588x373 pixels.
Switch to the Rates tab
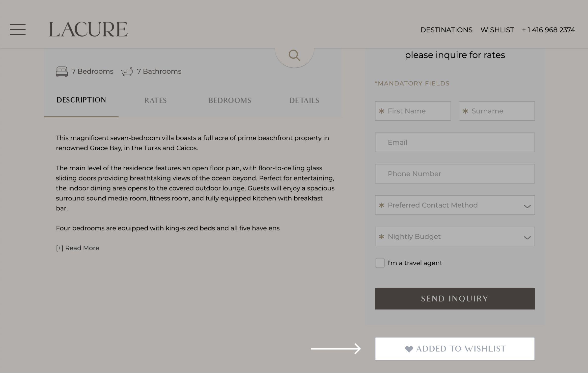(x=155, y=100)
